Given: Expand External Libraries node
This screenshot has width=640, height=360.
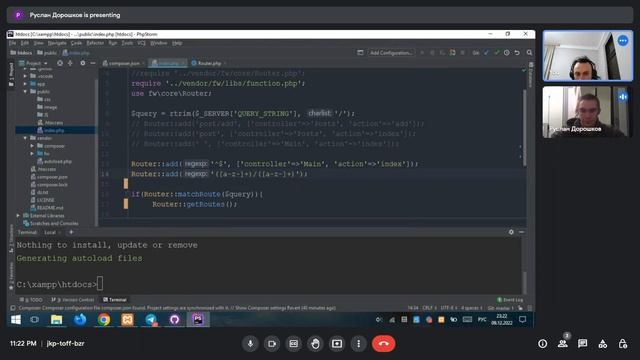Looking at the screenshot, I should [18, 216].
